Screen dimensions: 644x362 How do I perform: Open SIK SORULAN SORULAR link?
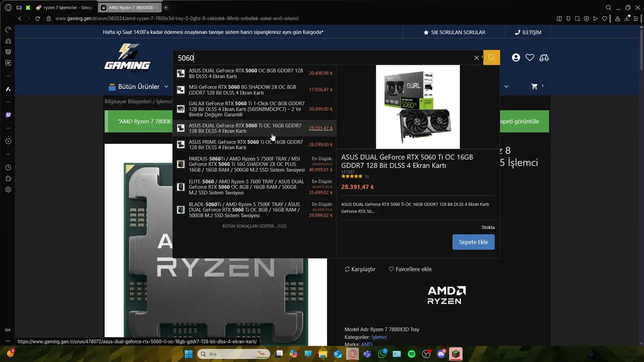point(454,32)
